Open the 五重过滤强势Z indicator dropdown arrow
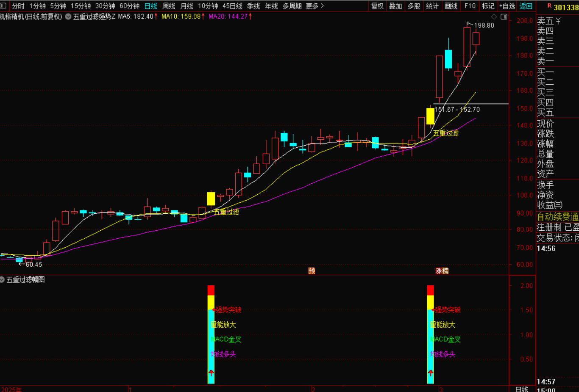Image resolution: width=579 pixels, height=392 pixels. (68, 17)
